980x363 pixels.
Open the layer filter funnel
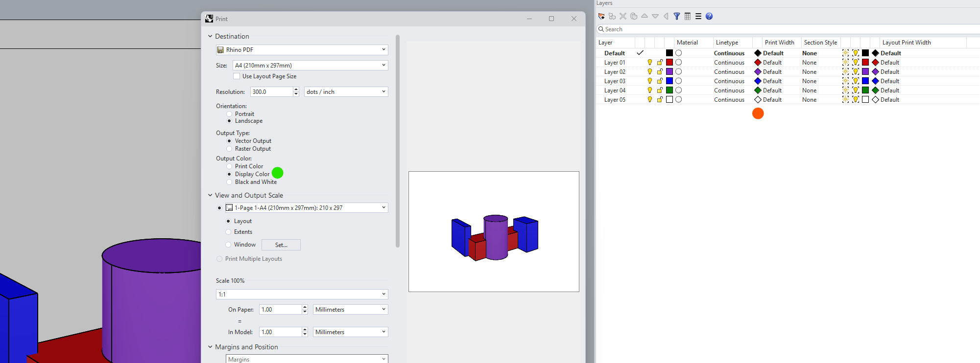tap(677, 16)
